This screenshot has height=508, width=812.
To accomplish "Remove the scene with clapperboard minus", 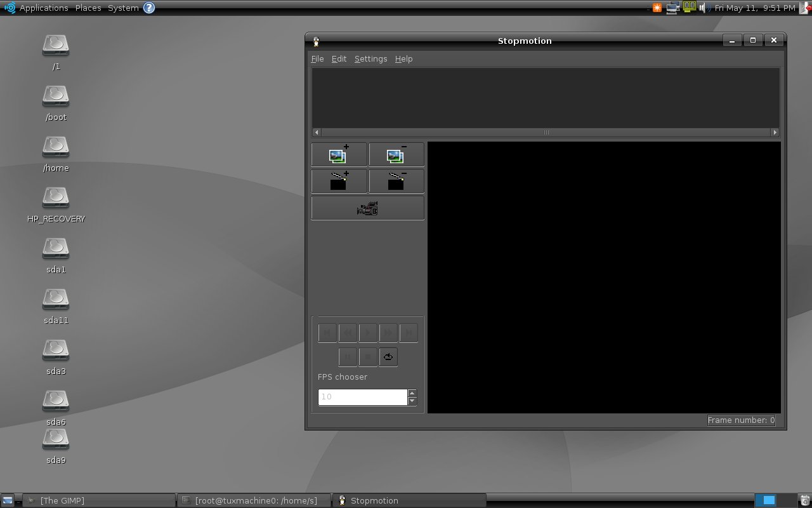I will (396, 181).
